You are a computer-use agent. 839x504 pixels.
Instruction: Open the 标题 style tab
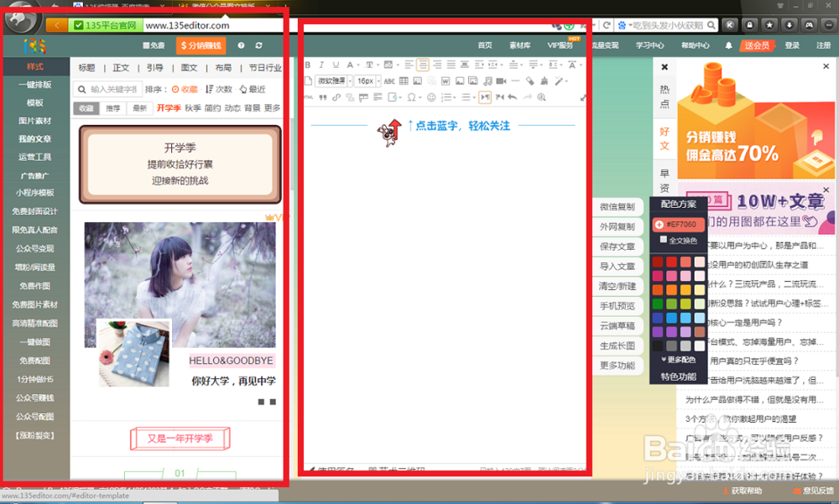(86, 67)
